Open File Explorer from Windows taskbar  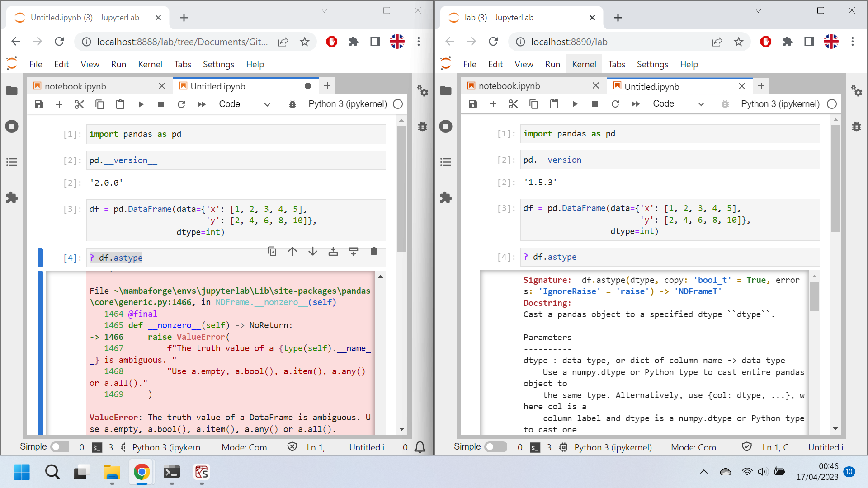tap(112, 472)
